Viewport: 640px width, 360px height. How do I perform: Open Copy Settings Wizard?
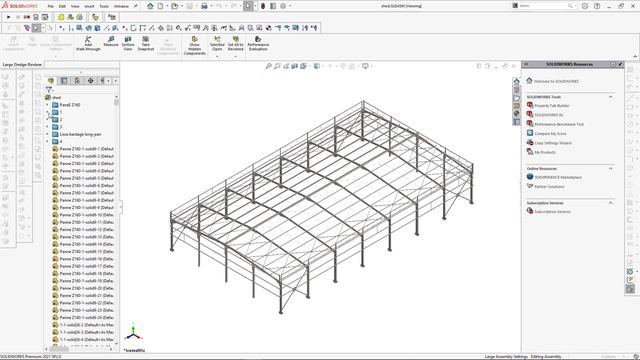pos(549,143)
